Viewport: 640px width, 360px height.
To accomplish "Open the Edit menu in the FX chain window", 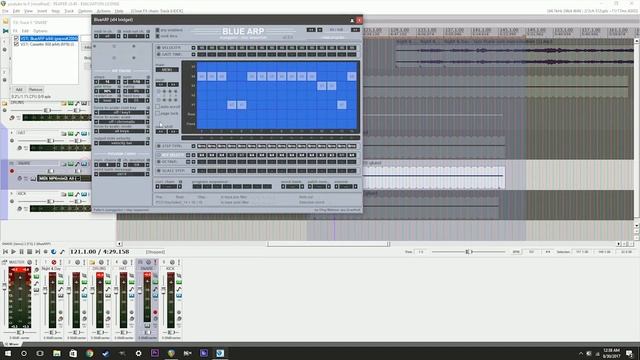I will [x=25, y=31].
